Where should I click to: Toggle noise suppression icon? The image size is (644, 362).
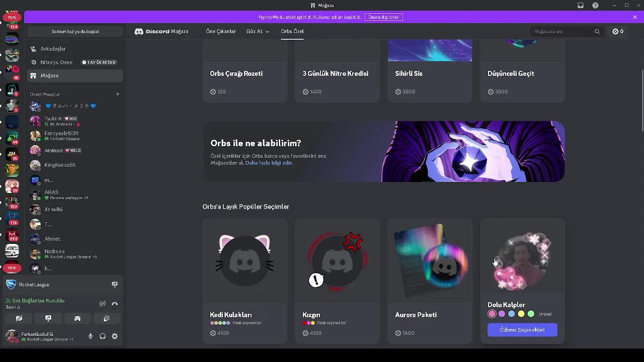click(103, 303)
